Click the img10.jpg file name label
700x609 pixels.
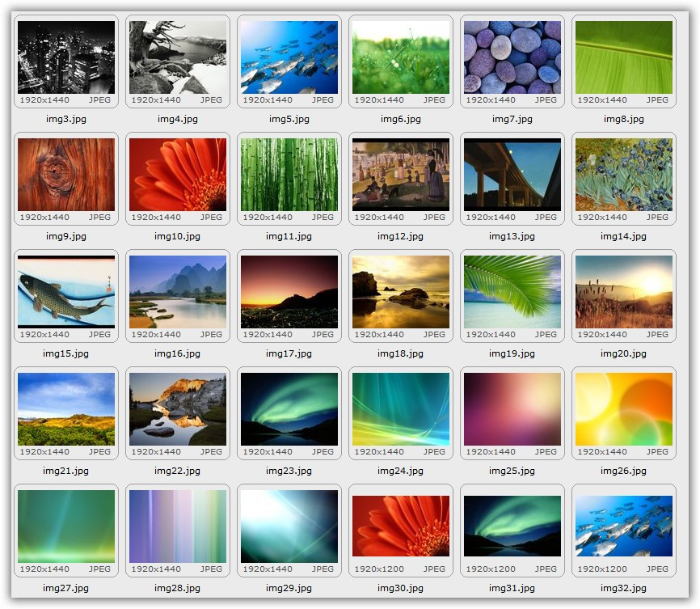(x=177, y=236)
